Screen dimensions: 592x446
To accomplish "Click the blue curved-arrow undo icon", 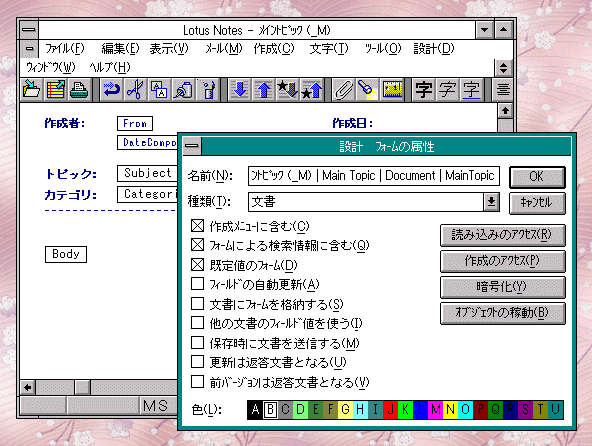I will 112,90.
